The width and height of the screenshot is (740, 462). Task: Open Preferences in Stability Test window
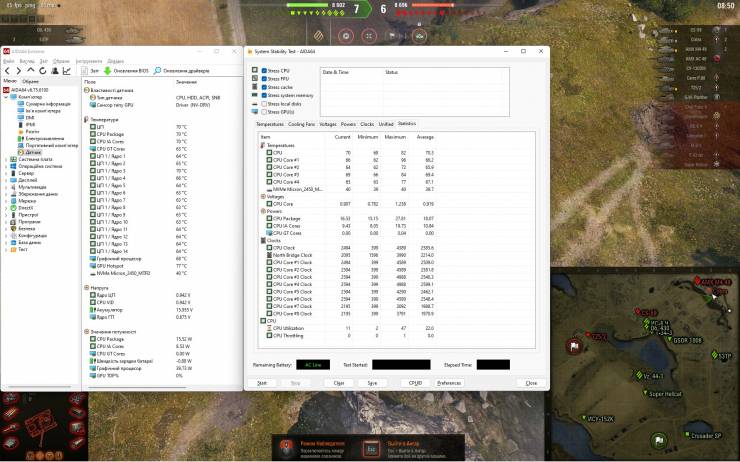click(449, 383)
